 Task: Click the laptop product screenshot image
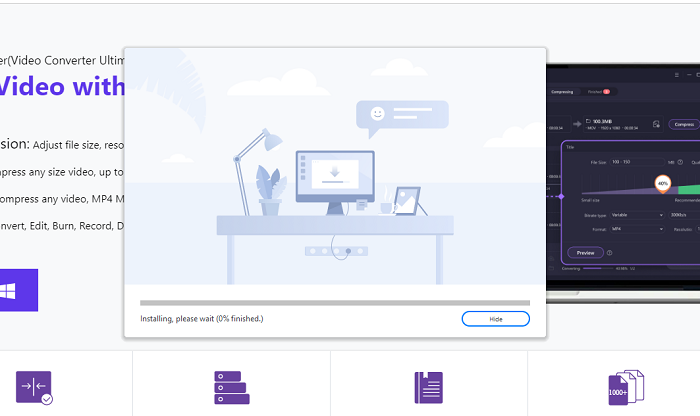[x=623, y=183]
